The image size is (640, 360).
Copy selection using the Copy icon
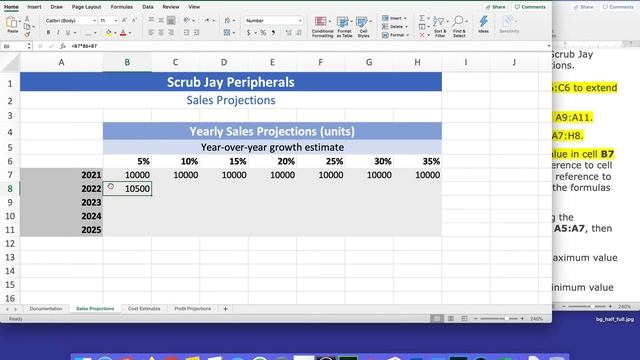(x=27, y=27)
